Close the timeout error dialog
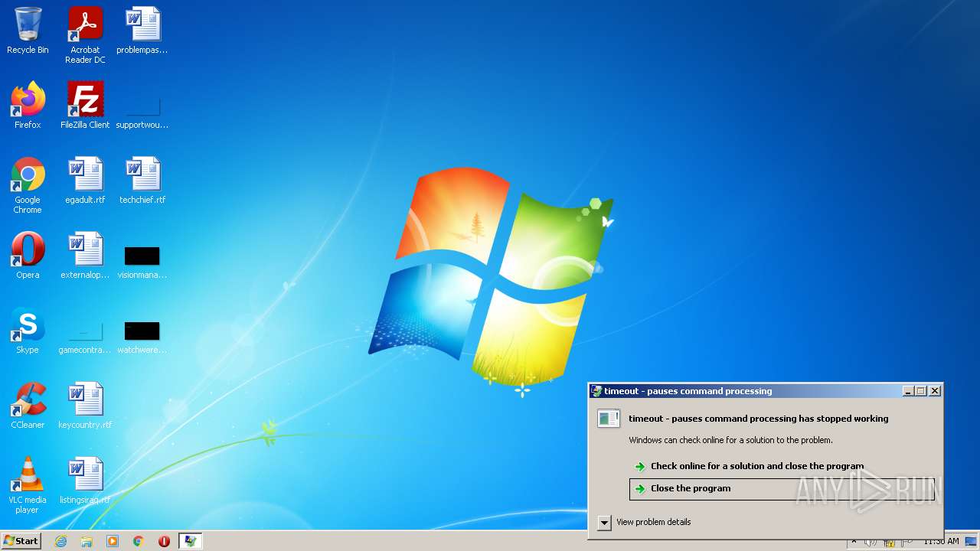The width and height of the screenshot is (980, 551). pyautogui.click(x=935, y=391)
